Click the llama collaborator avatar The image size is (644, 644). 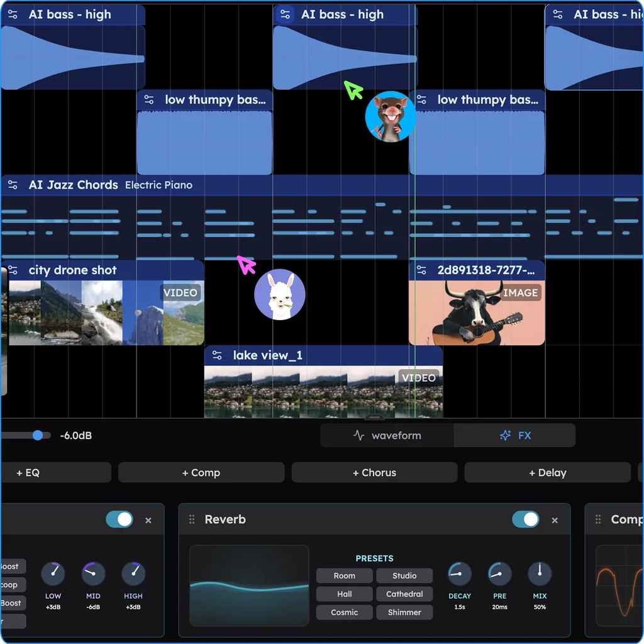pyautogui.click(x=280, y=294)
